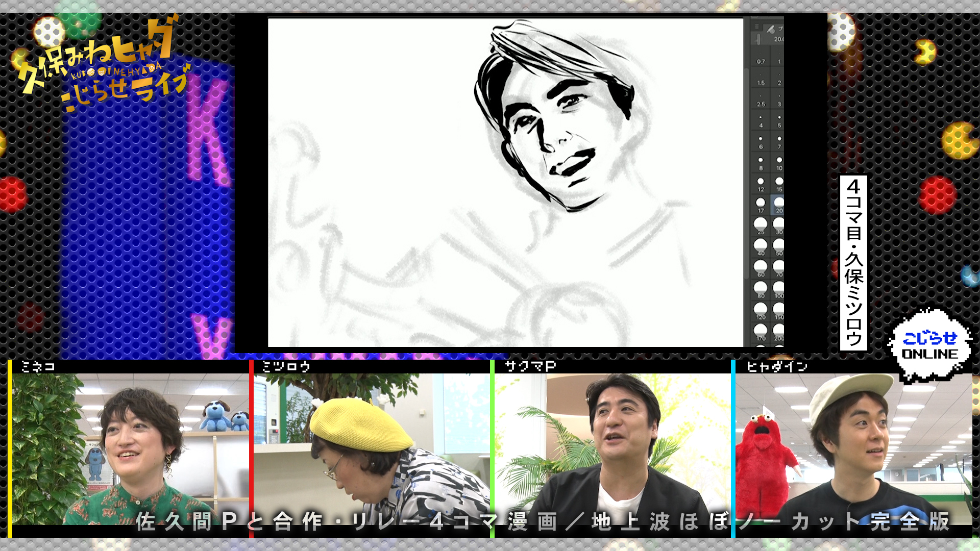Select the 170 brush size preset
980x551 pixels.
click(x=761, y=332)
